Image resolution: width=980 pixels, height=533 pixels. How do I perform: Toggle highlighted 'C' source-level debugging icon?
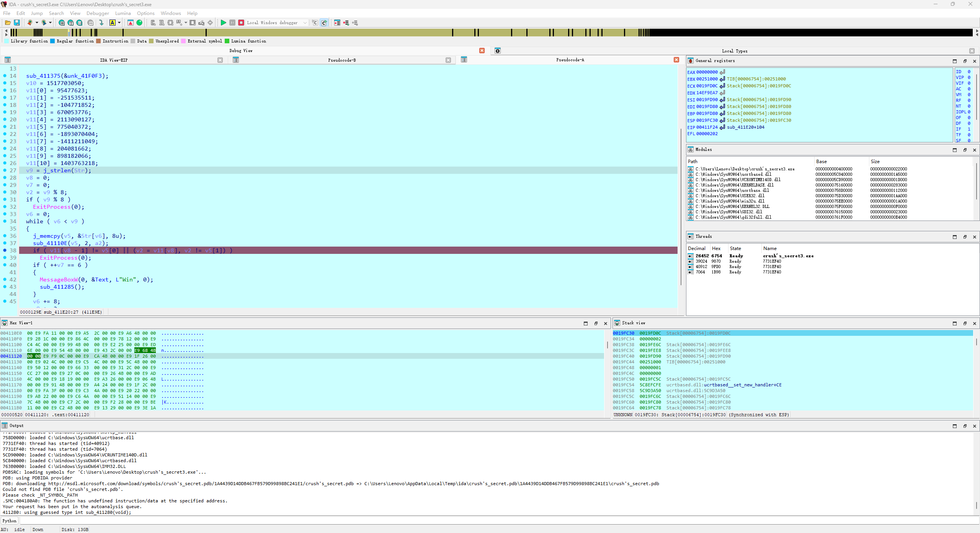pyautogui.click(x=324, y=23)
